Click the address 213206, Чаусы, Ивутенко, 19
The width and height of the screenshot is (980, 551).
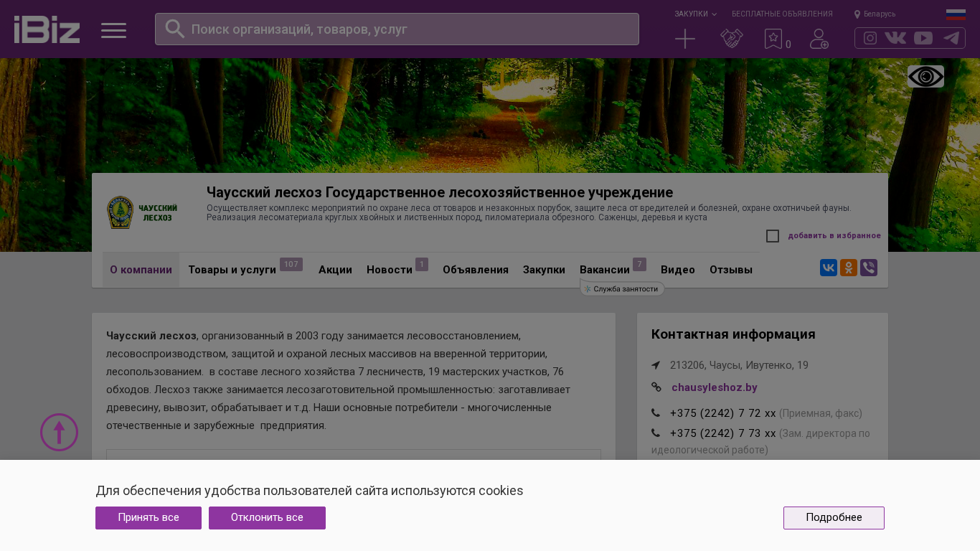[x=739, y=365]
